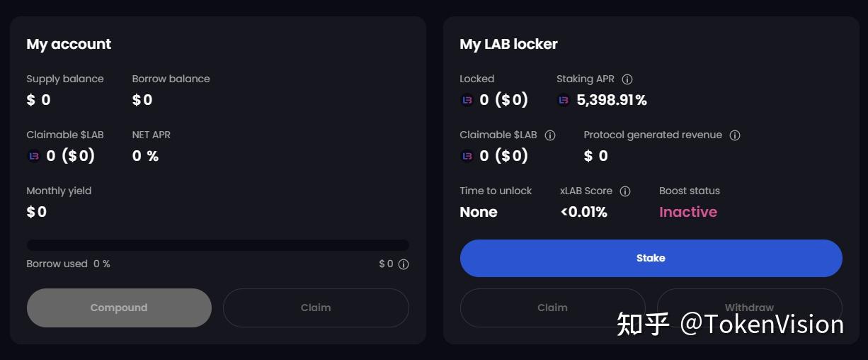Click the xLAB Score info icon
Image resolution: width=868 pixels, height=360 pixels.
pos(625,191)
